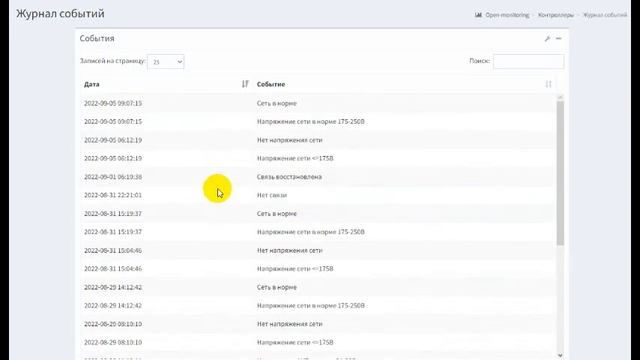The width and height of the screenshot is (640, 360).
Task: Click Журнал событий breadcrumb item
Action: [605, 15]
